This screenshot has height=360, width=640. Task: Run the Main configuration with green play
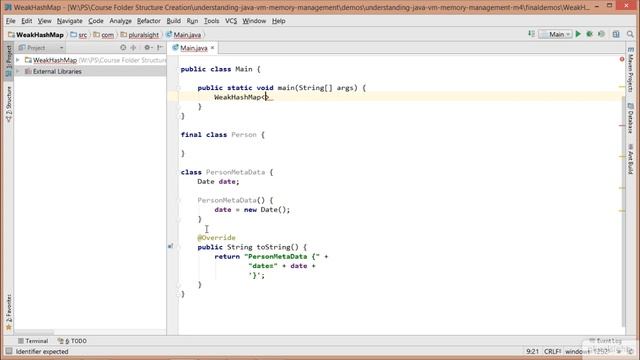pyautogui.click(x=578, y=34)
